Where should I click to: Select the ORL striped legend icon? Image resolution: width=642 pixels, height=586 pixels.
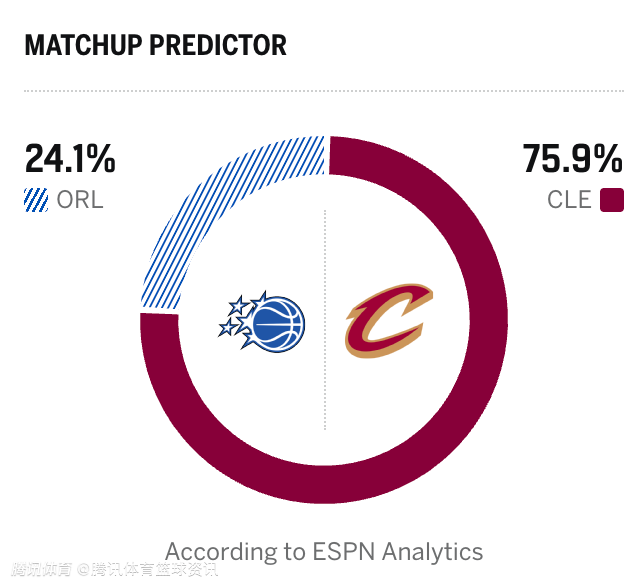click(35, 200)
